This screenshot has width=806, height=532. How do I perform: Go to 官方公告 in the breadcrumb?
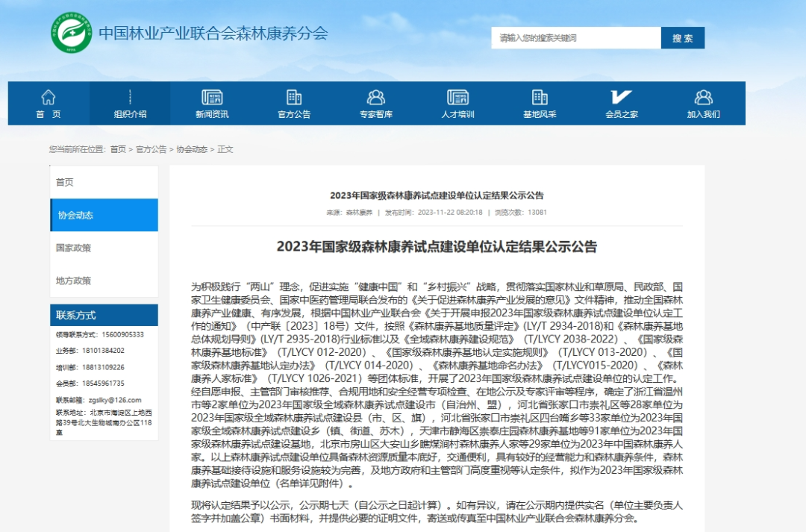151,149
